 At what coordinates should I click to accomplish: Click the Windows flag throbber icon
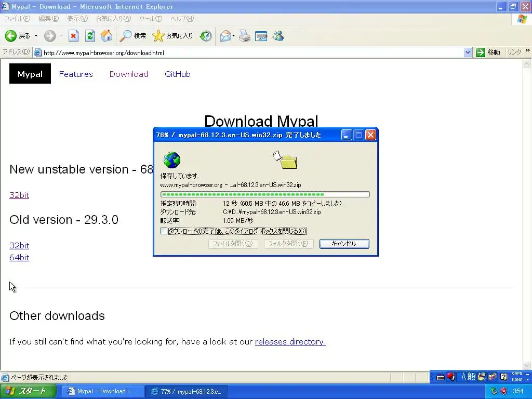click(523, 19)
